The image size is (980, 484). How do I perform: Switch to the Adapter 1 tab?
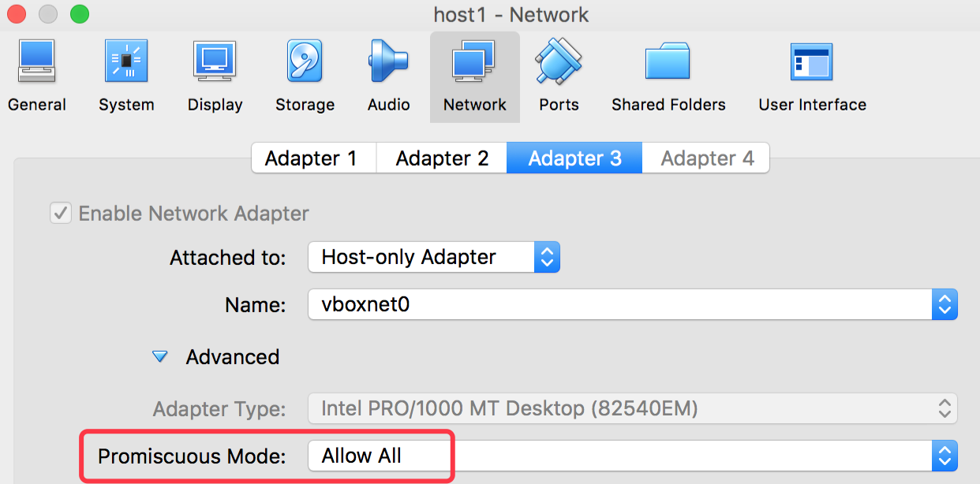pos(311,158)
